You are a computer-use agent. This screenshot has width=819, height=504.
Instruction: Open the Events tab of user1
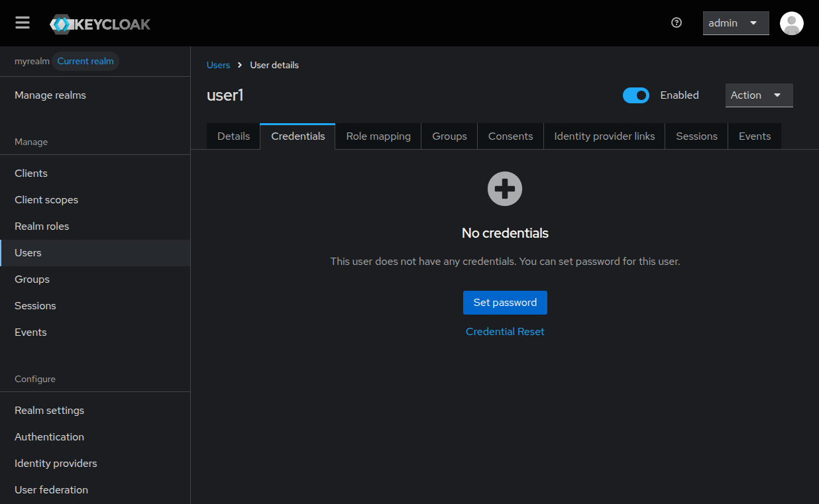click(x=755, y=136)
